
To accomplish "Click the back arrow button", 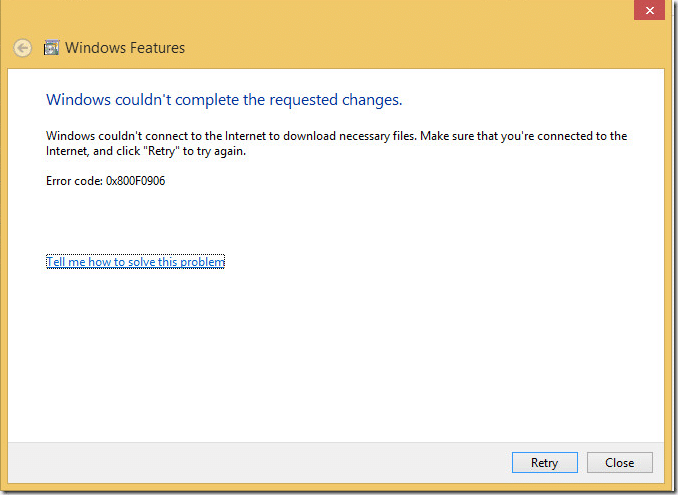I will point(22,48).
